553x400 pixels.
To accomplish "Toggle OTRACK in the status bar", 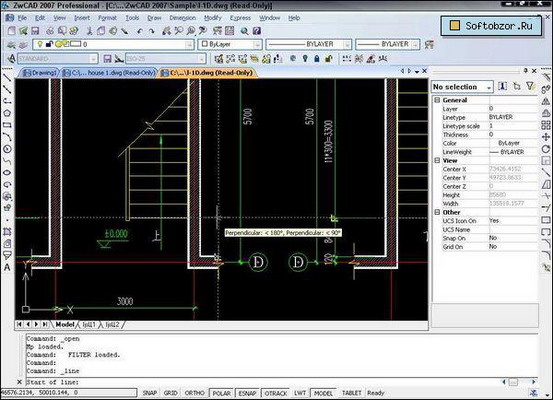I will [276, 393].
